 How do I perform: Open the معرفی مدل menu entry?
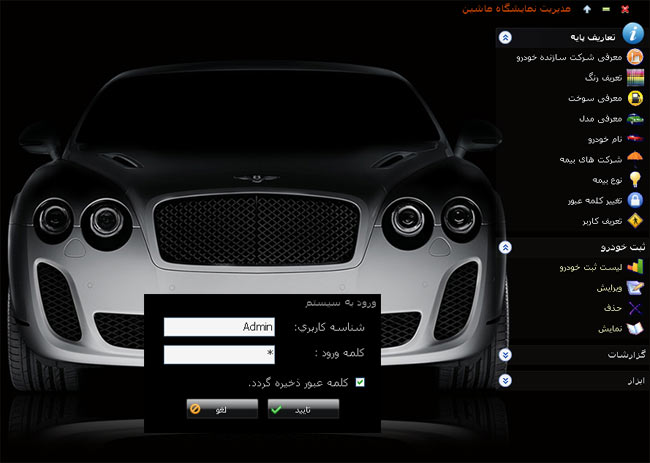pyautogui.click(x=601, y=119)
